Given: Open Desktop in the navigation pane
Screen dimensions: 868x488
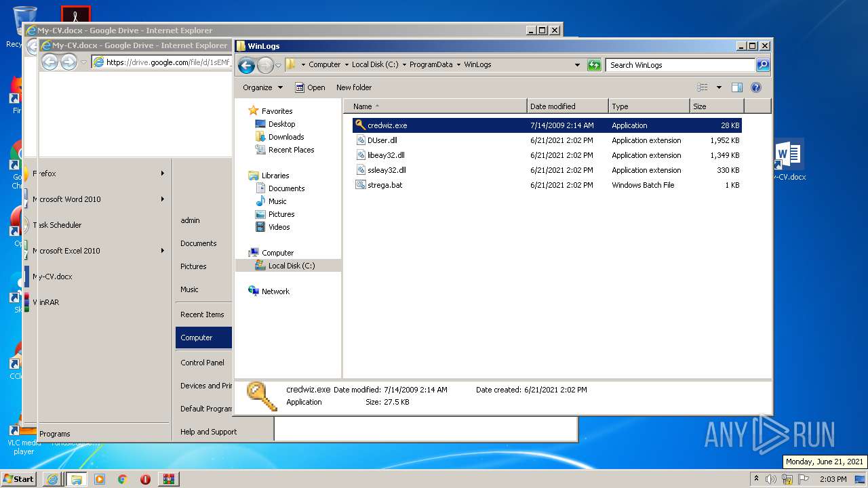Looking at the screenshot, I should tap(281, 124).
